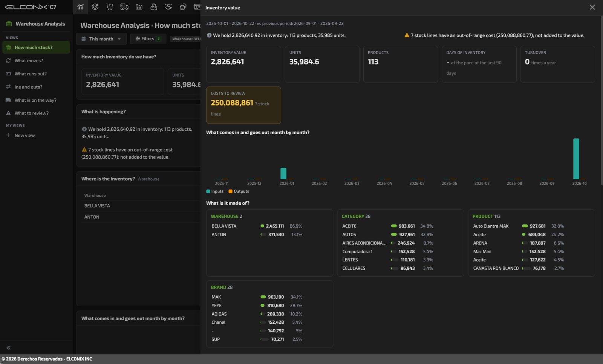Select the 'What runs out?' view

[36, 73]
